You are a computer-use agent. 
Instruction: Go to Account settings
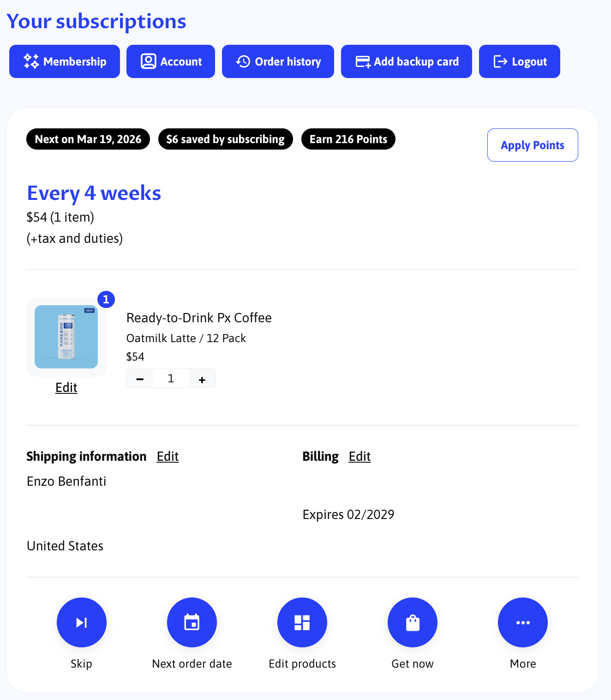point(171,61)
